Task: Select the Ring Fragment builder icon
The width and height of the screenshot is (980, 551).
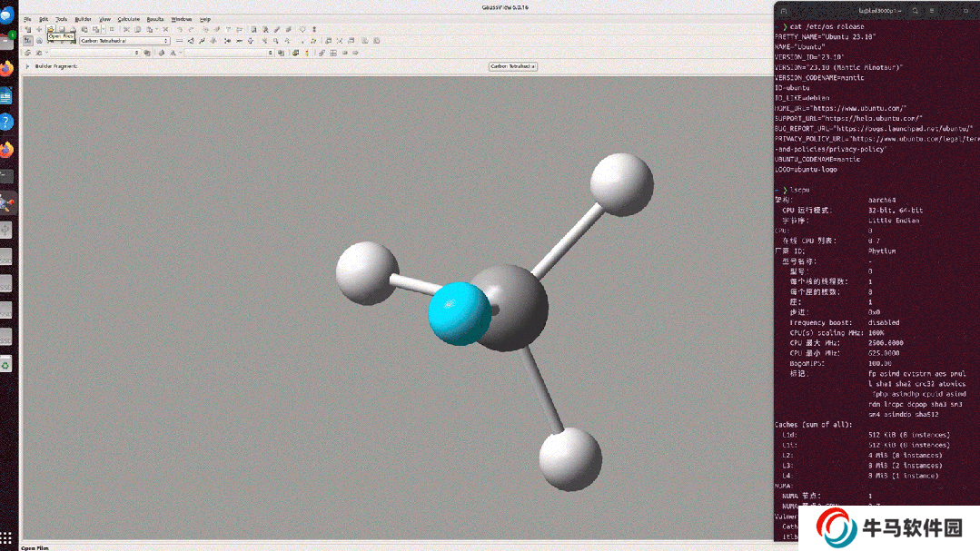Action: point(39,41)
